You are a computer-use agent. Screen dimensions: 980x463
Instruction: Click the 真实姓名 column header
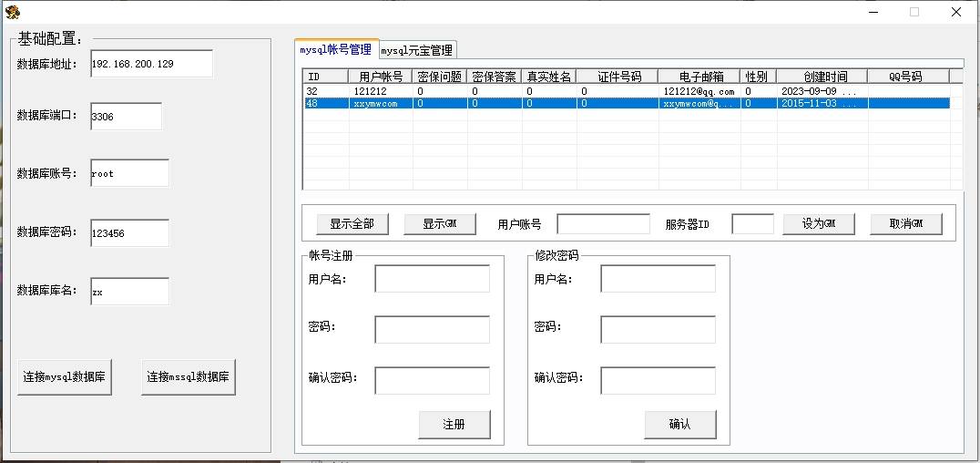click(549, 77)
